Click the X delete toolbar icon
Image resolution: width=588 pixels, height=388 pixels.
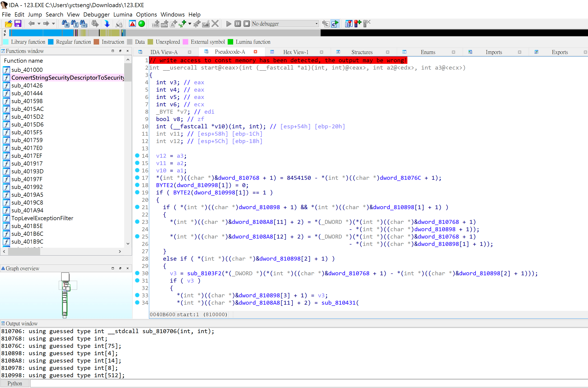tap(215, 24)
